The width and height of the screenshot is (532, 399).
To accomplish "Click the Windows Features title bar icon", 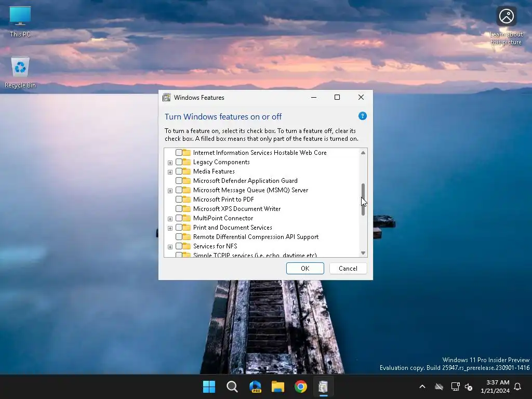I will pos(167,97).
